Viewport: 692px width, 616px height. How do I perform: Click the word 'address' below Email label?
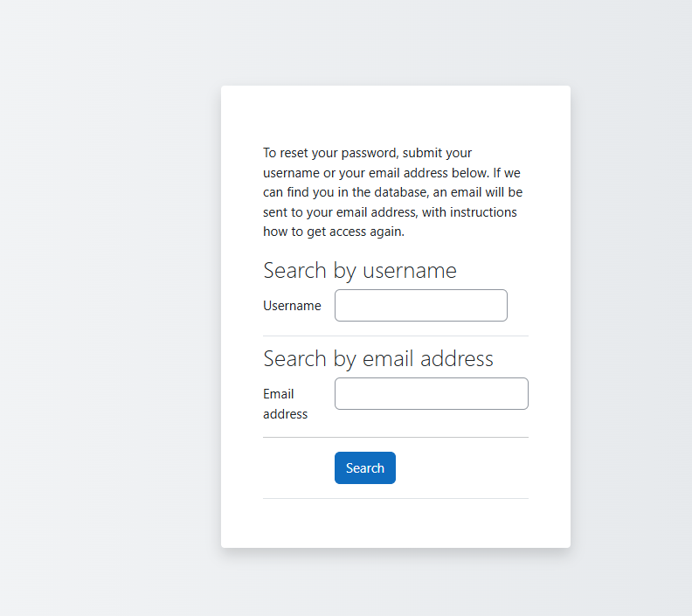(285, 414)
